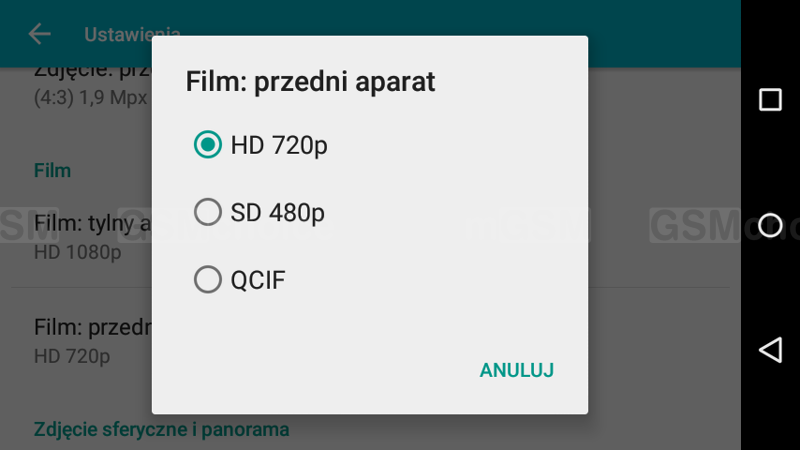Click ANULUJ to cancel the dialog
Screen dimensions: 800x450
point(516,370)
